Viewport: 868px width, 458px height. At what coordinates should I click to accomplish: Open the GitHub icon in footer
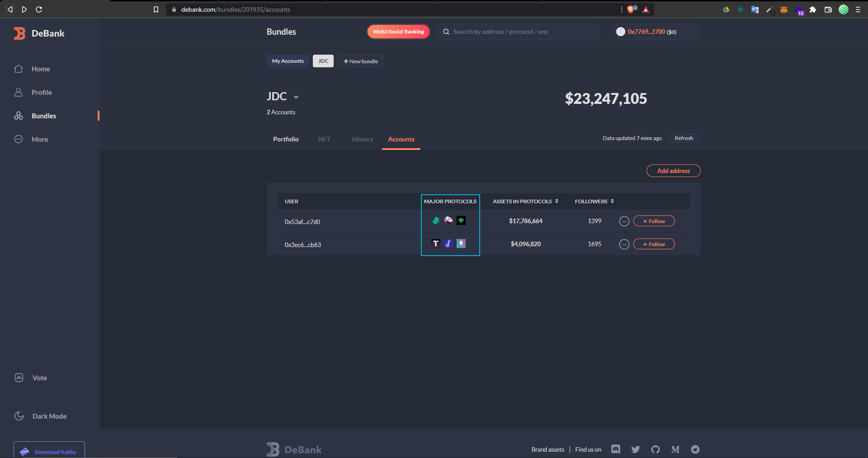(x=655, y=449)
